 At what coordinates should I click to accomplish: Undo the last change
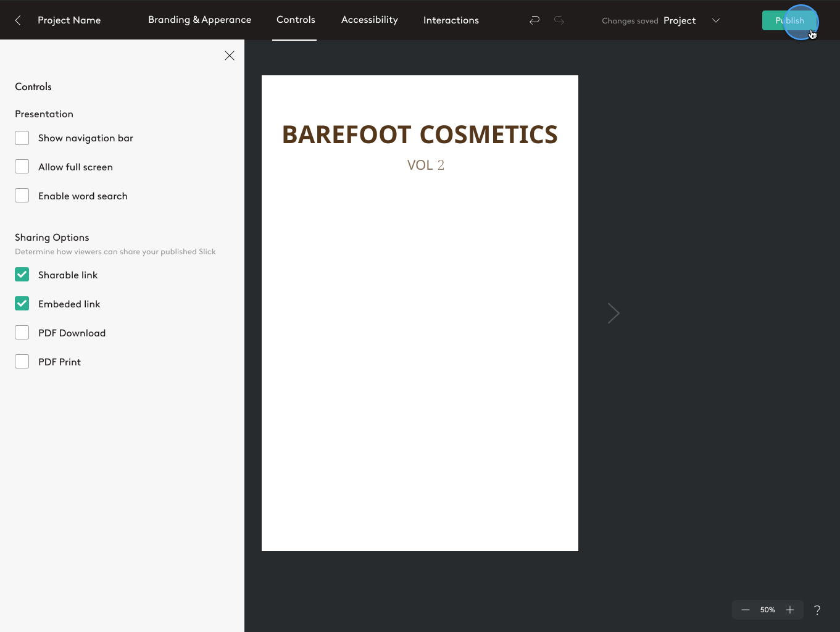(534, 20)
